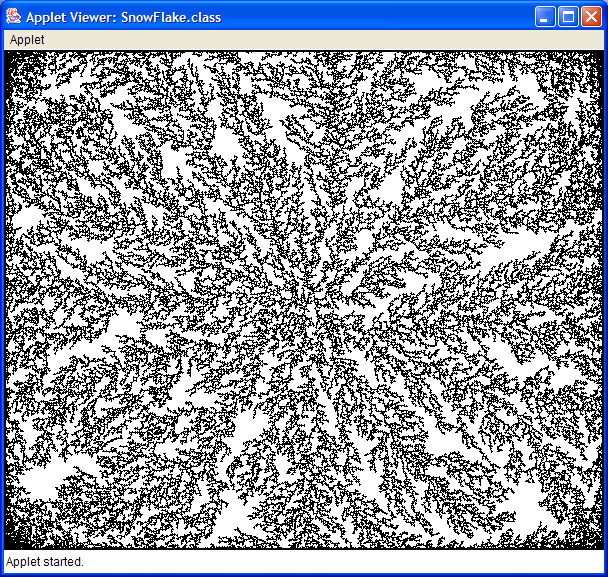The image size is (608, 577).
Task: Click the "Applet started." status text
Action: (x=45, y=561)
